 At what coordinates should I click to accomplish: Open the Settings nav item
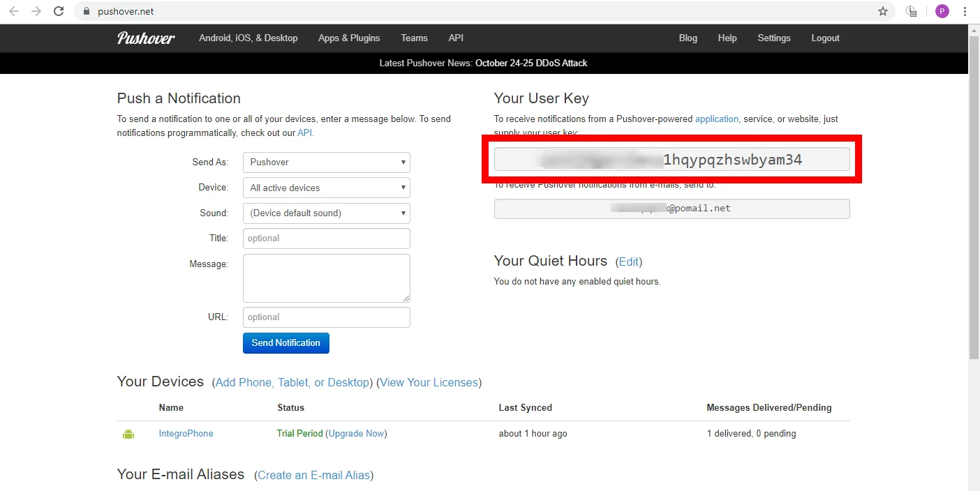(x=774, y=38)
